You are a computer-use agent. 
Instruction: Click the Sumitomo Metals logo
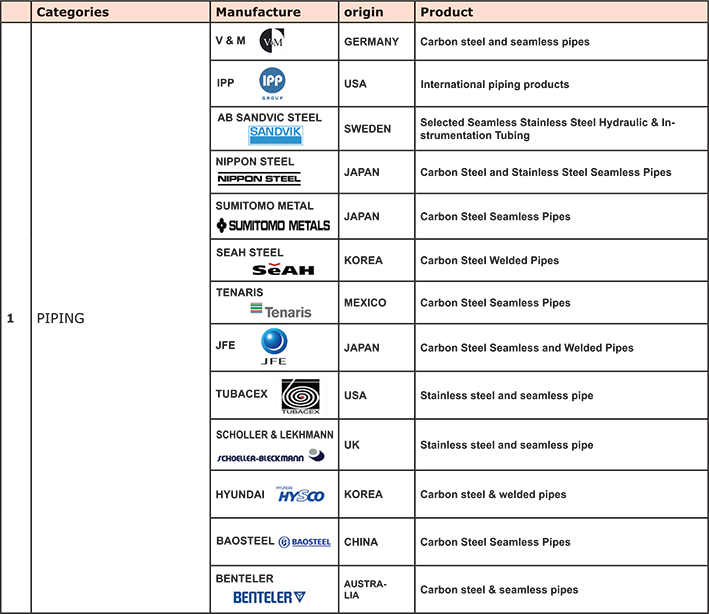point(273,225)
